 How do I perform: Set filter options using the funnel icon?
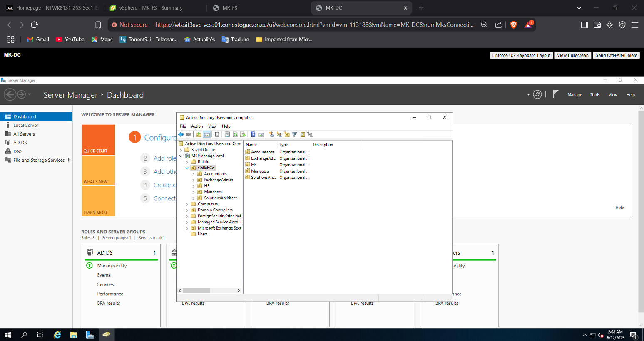click(294, 134)
